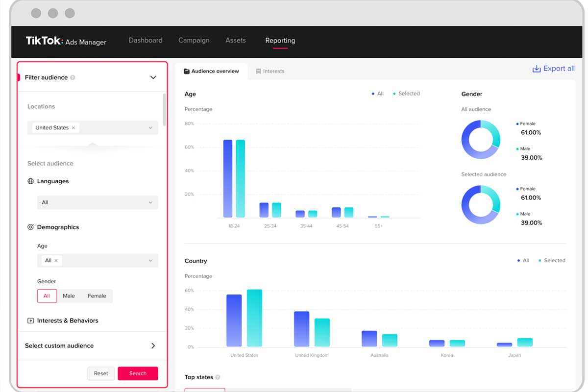The width and height of the screenshot is (588, 392).
Task: Click the Reset button
Action: point(101,373)
